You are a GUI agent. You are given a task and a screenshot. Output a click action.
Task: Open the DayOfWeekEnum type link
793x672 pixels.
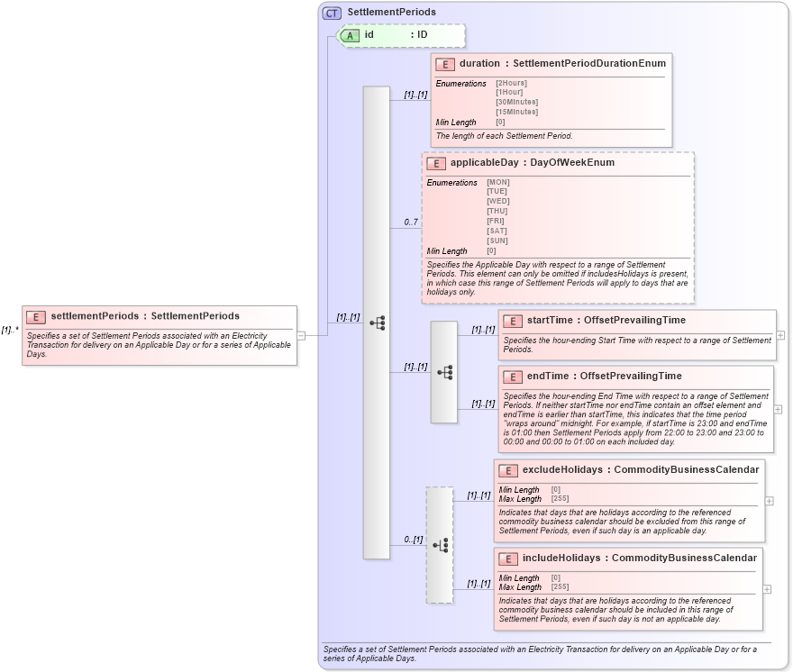click(572, 162)
